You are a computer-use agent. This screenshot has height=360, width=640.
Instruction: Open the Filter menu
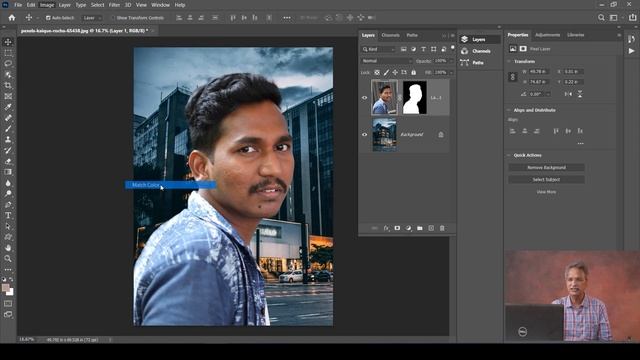coord(114,5)
